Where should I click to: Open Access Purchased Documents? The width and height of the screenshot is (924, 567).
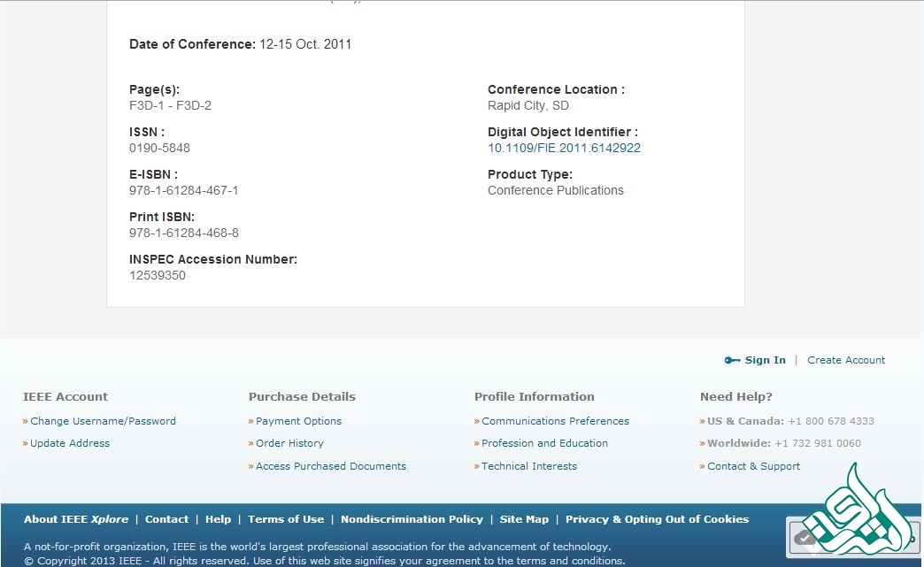[331, 466]
